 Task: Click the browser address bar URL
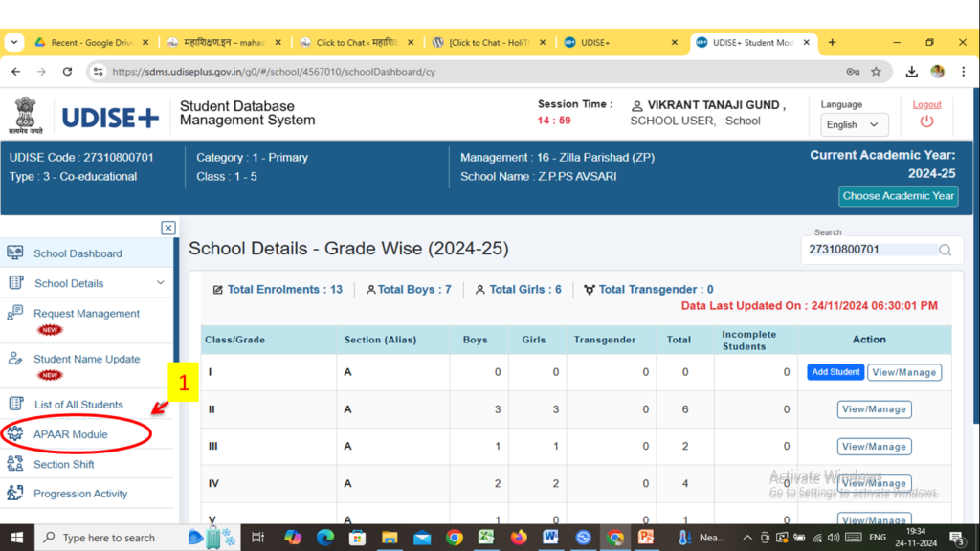point(274,72)
